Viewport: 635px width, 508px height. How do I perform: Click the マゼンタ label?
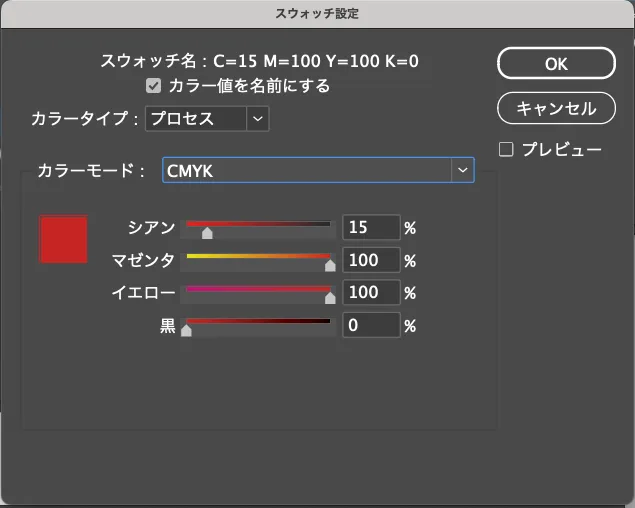coord(143,260)
